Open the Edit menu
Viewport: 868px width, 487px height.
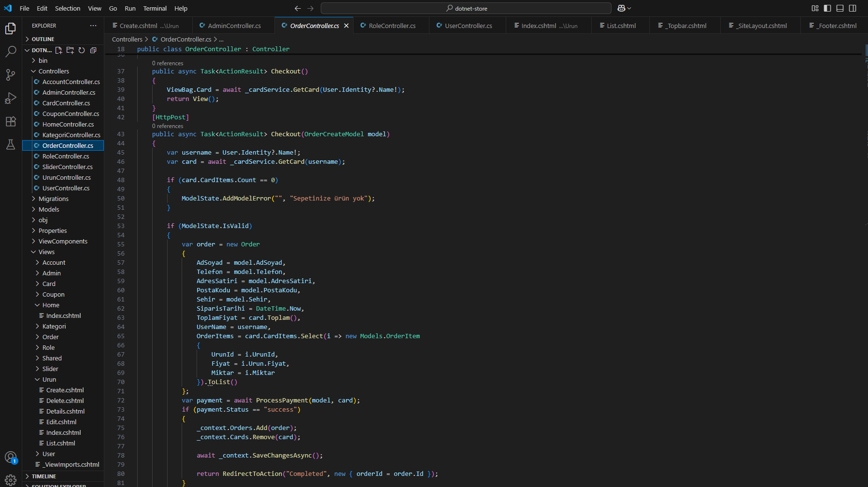[42, 8]
